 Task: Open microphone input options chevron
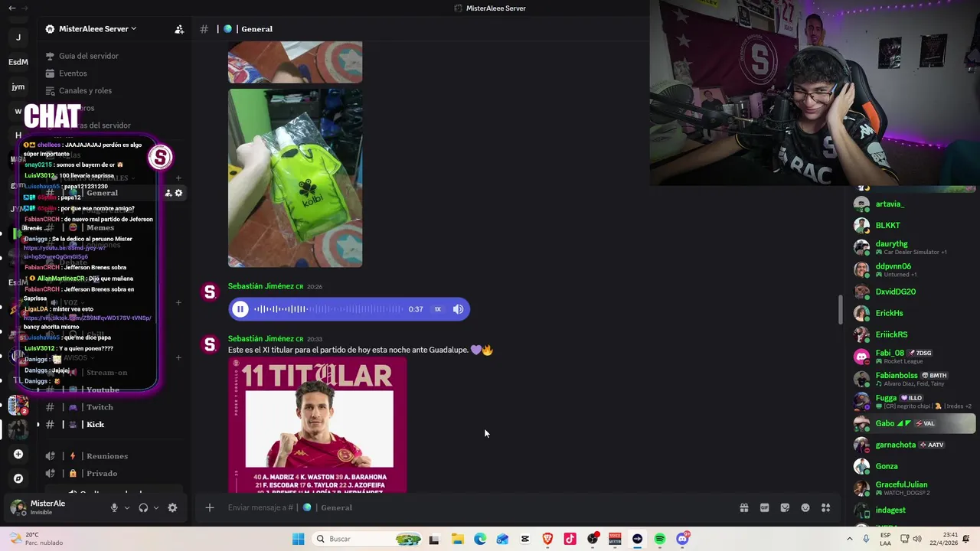(127, 507)
